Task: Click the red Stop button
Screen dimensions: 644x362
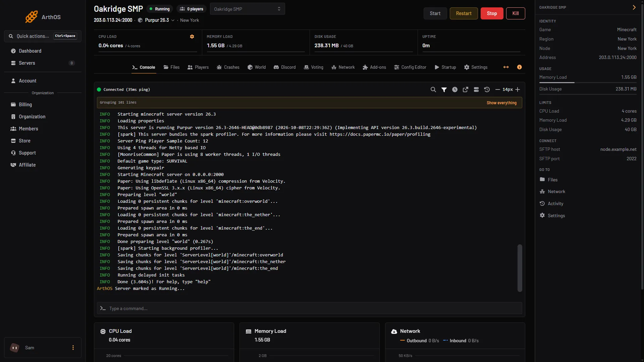Action: (x=492, y=13)
